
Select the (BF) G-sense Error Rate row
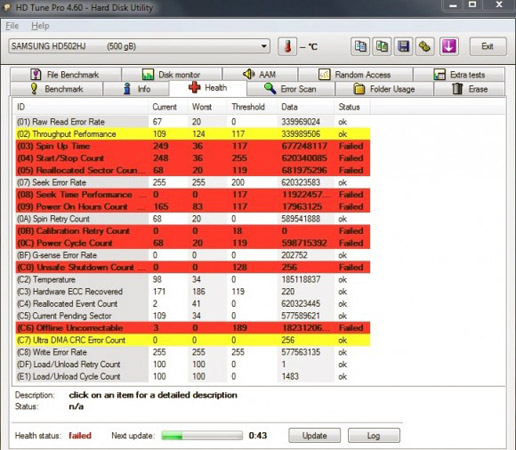(x=193, y=255)
